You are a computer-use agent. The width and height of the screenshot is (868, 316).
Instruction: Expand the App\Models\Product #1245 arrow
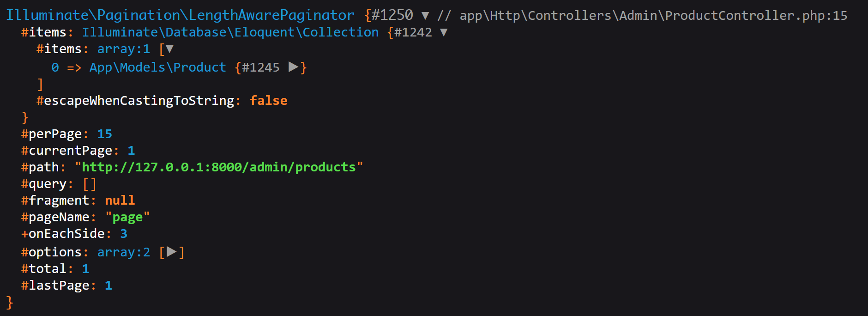point(293,67)
